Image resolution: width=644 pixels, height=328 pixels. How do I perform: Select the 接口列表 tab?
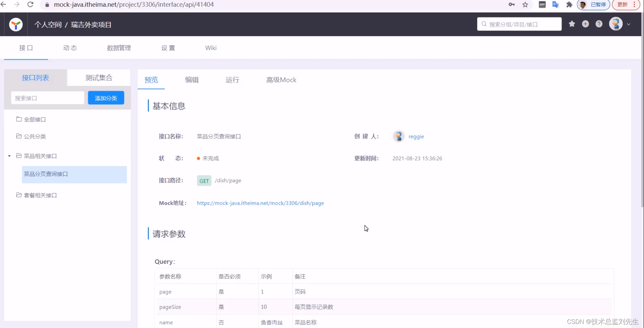coord(36,78)
